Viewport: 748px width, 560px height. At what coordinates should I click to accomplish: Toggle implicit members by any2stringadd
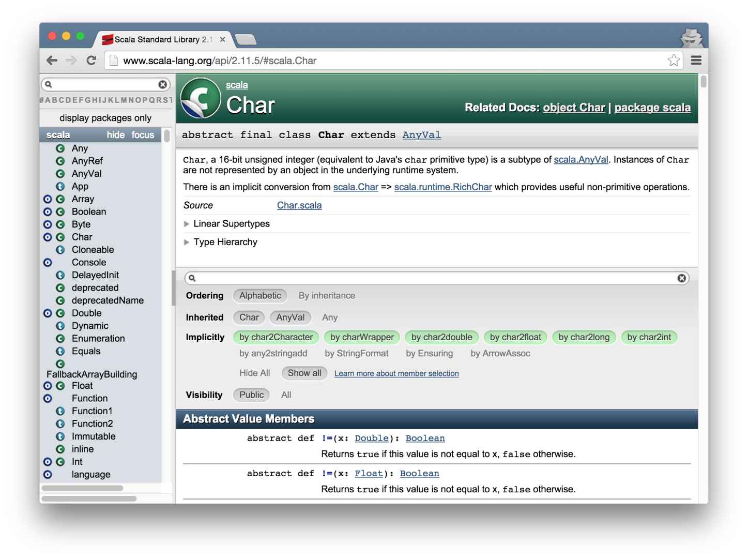click(x=273, y=354)
